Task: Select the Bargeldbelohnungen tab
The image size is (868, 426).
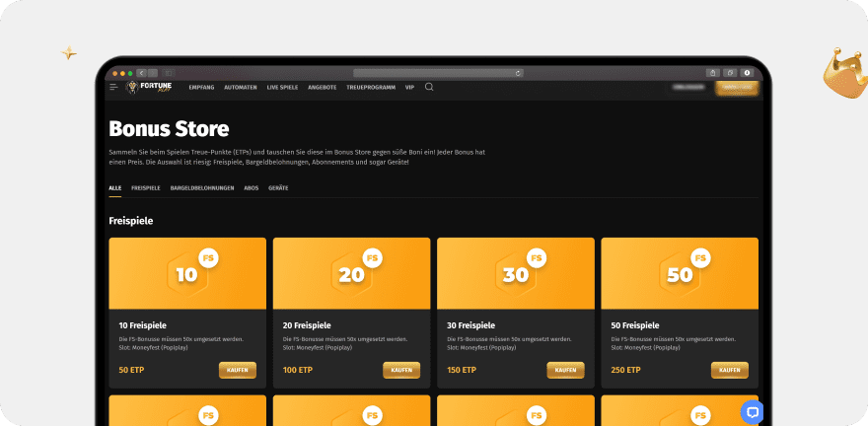Action: 202,187
